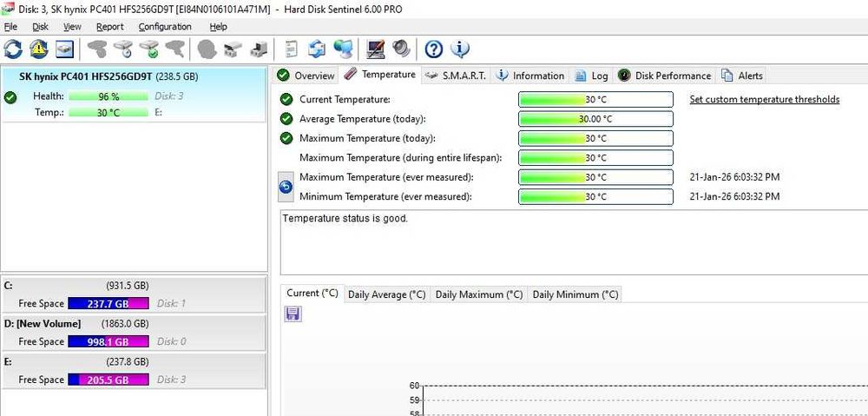Click the purple floppy save icon above chart
Viewport: 868px width, 416px height.
[293, 314]
